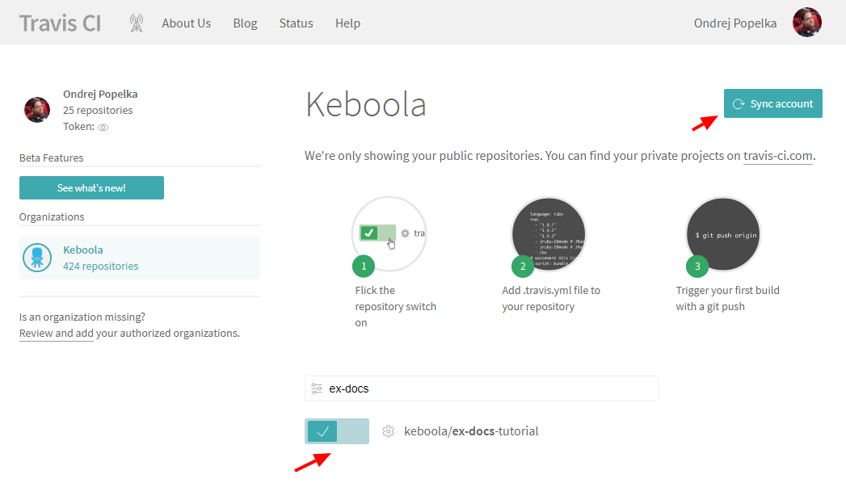Click Ondrej Popelka name in header
846x504 pixels.
pos(734,23)
